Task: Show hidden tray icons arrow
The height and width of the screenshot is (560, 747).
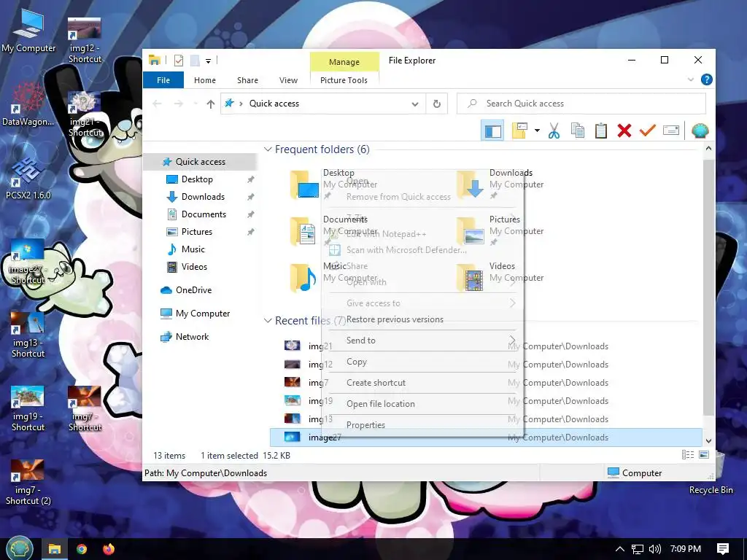Action: point(620,549)
